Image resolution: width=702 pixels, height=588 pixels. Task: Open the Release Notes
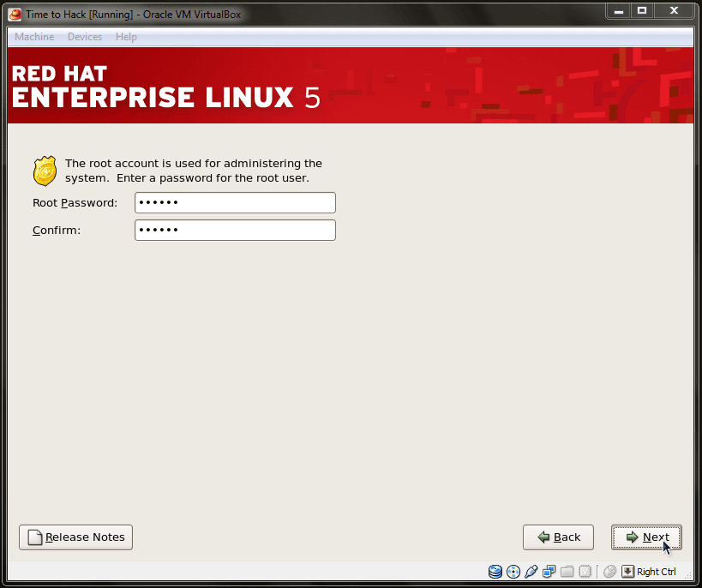(75, 537)
